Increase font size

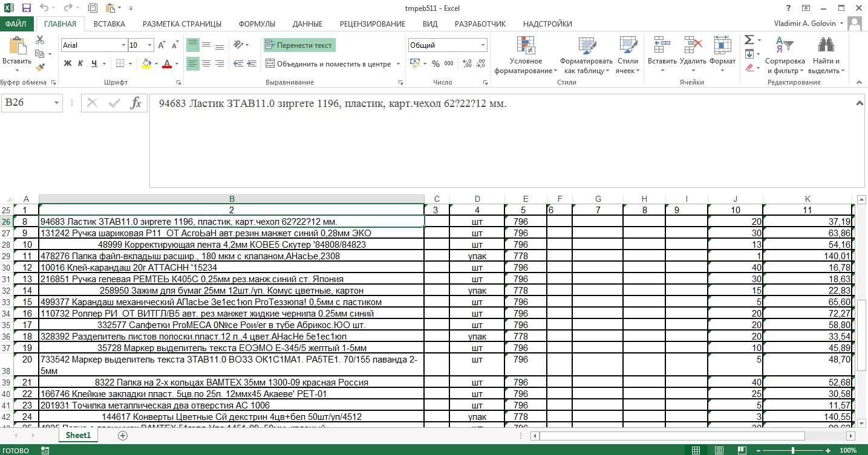point(162,45)
